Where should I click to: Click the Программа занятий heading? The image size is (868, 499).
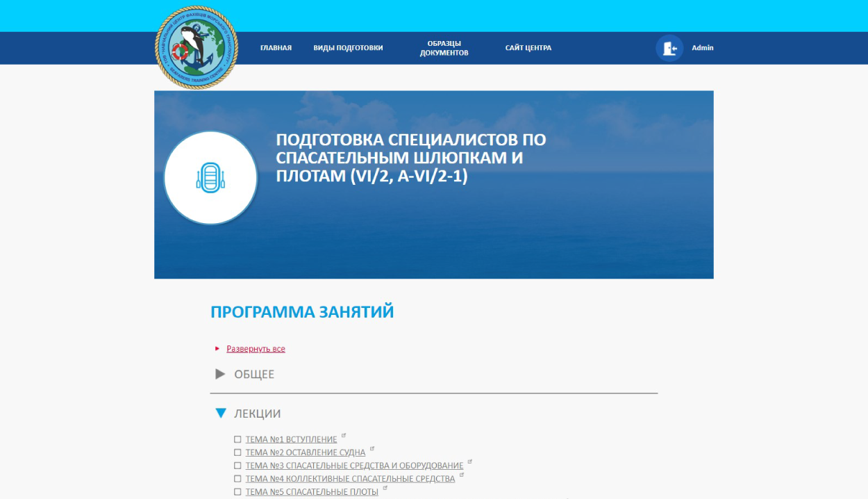click(302, 312)
